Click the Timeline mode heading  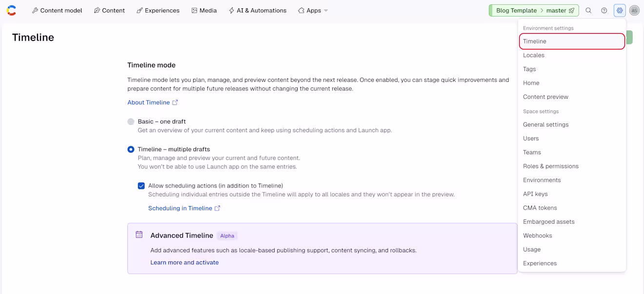[151, 65]
